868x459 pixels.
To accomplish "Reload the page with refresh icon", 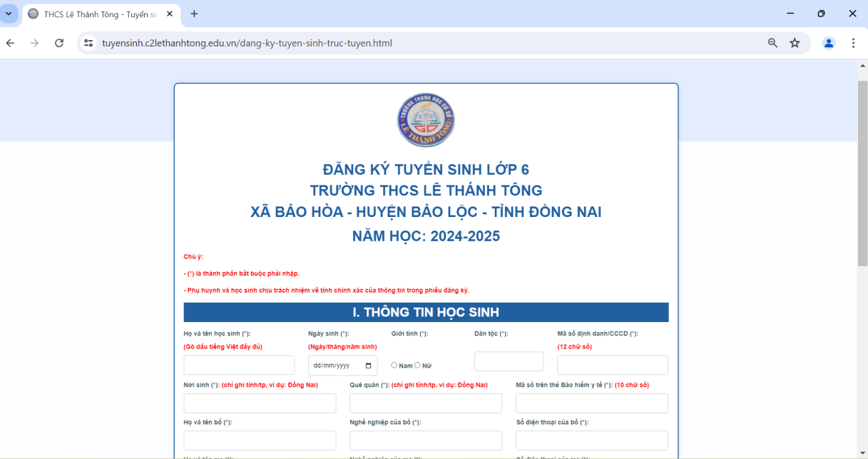I will pos(59,43).
